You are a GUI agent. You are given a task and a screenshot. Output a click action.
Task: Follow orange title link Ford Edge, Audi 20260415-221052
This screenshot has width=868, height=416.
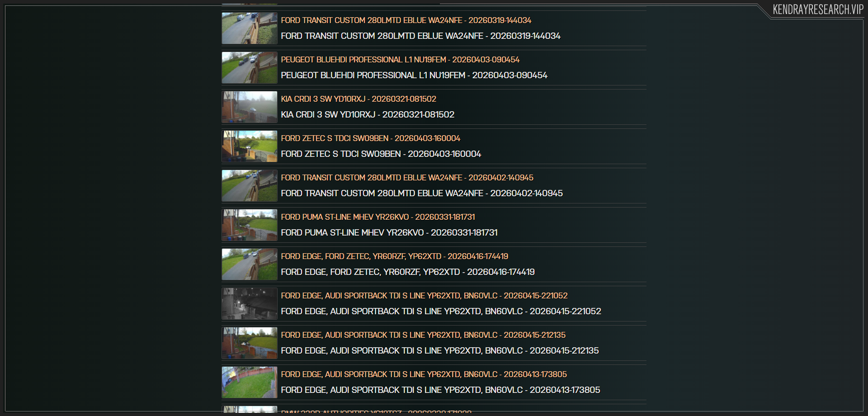tap(424, 296)
